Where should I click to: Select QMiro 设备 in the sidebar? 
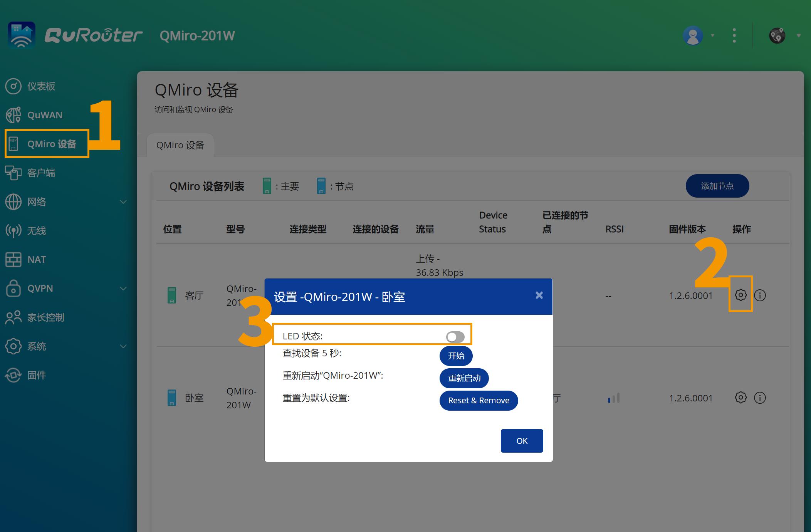(47, 144)
